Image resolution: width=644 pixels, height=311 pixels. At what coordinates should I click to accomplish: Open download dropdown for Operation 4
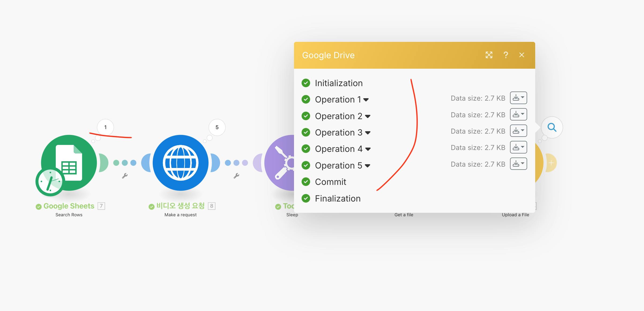click(x=518, y=147)
